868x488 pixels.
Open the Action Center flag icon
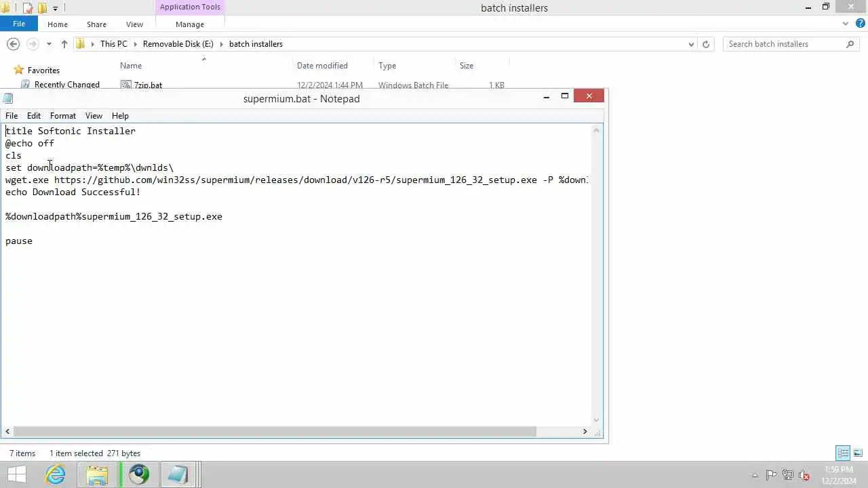click(x=771, y=475)
